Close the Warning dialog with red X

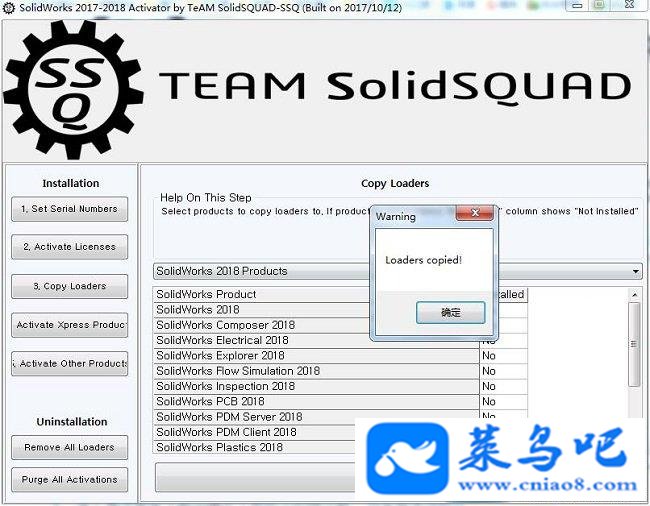tap(475, 213)
